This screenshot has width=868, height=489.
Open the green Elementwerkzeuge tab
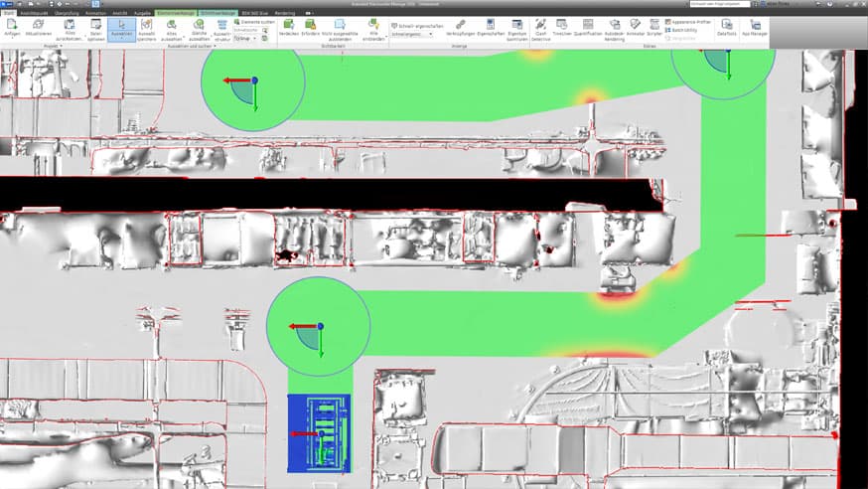coord(176,13)
